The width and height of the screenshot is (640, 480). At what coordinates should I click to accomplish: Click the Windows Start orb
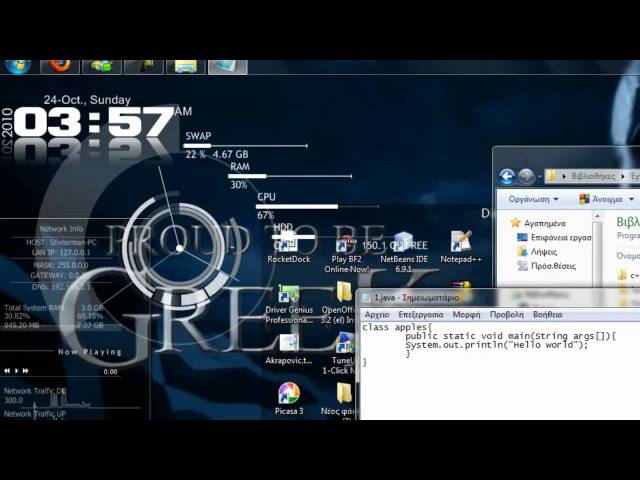18,65
